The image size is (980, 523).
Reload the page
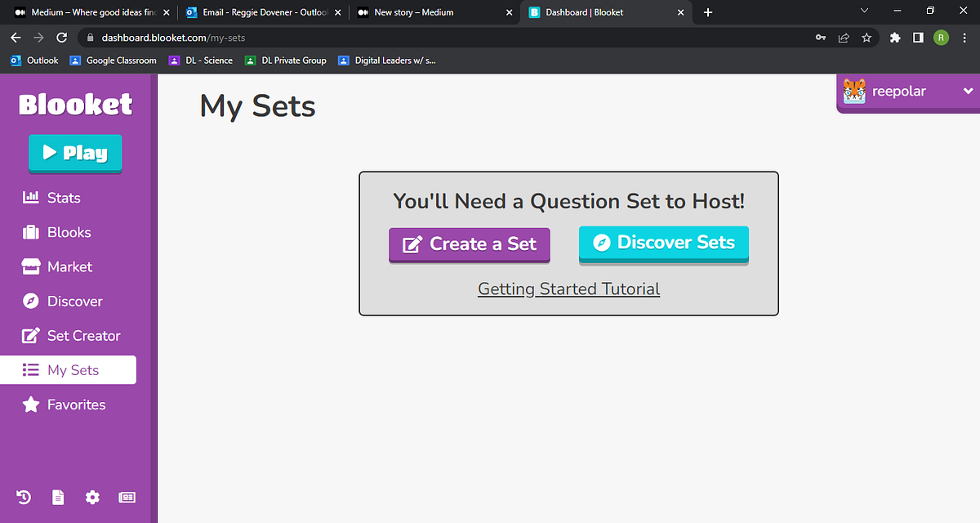point(61,38)
